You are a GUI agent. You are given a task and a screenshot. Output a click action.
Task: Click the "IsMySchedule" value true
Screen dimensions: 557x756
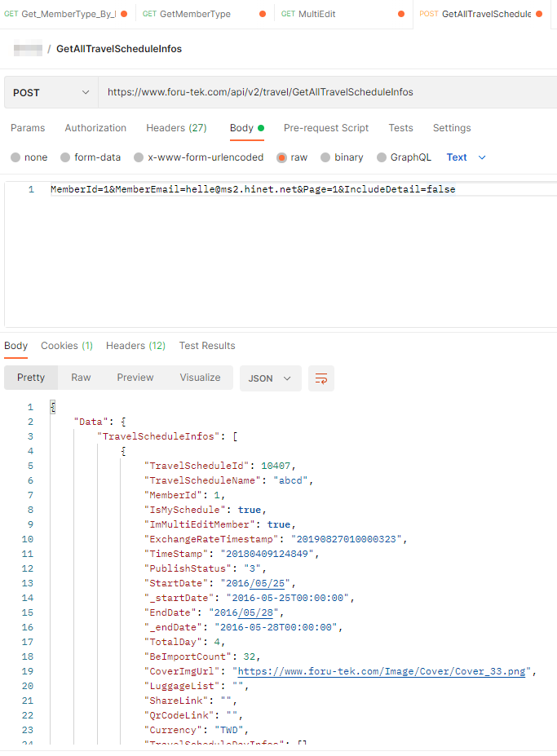250,510
